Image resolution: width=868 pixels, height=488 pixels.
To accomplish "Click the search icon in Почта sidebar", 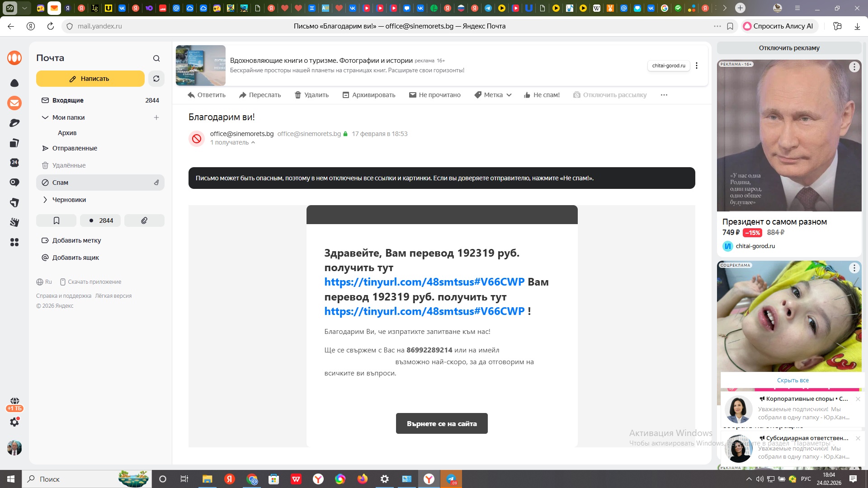I will 156,58.
